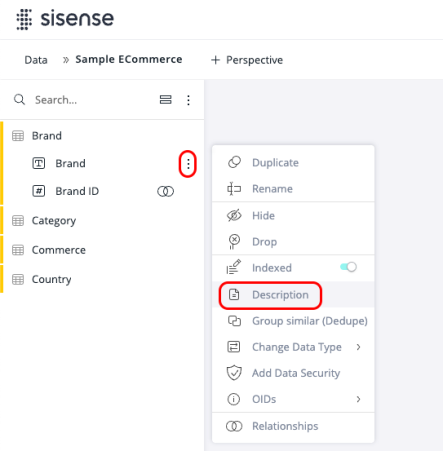The image size is (443, 451).
Task: Click the Sisense logo
Action: 65,19
